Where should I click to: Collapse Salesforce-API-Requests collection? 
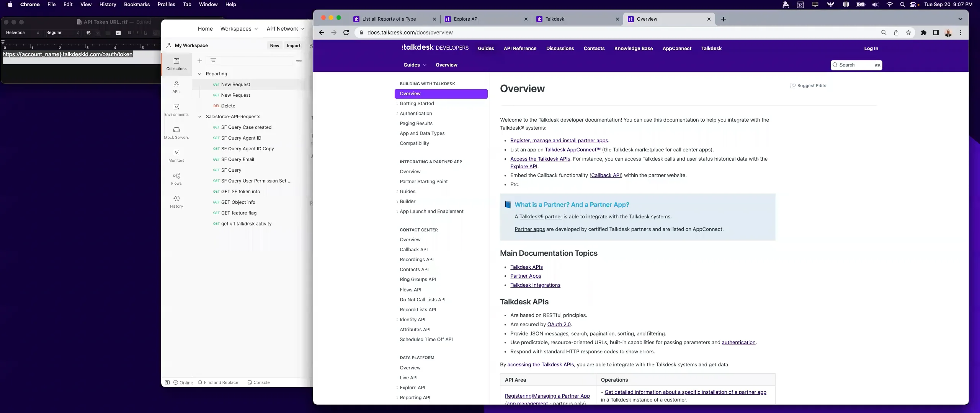point(200,117)
